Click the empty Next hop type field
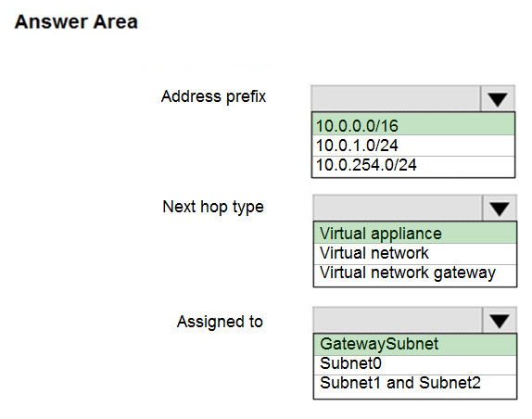 click(x=398, y=208)
